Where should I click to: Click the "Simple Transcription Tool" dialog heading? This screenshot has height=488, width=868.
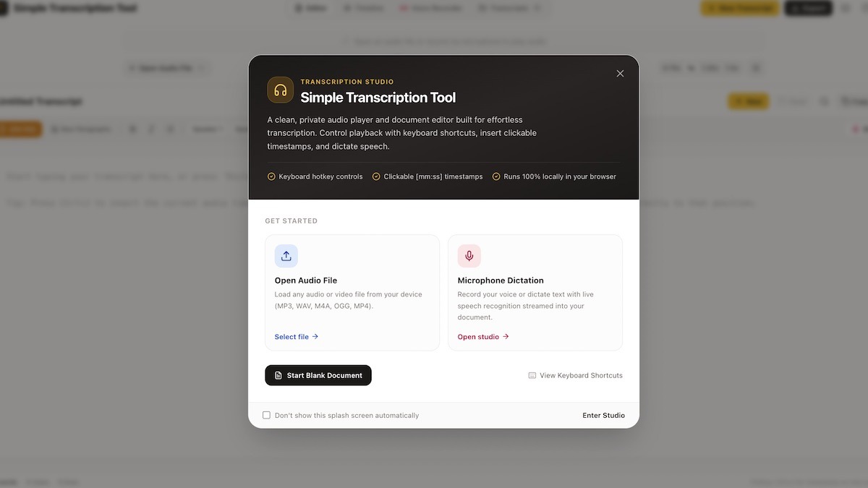click(x=378, y=98)
